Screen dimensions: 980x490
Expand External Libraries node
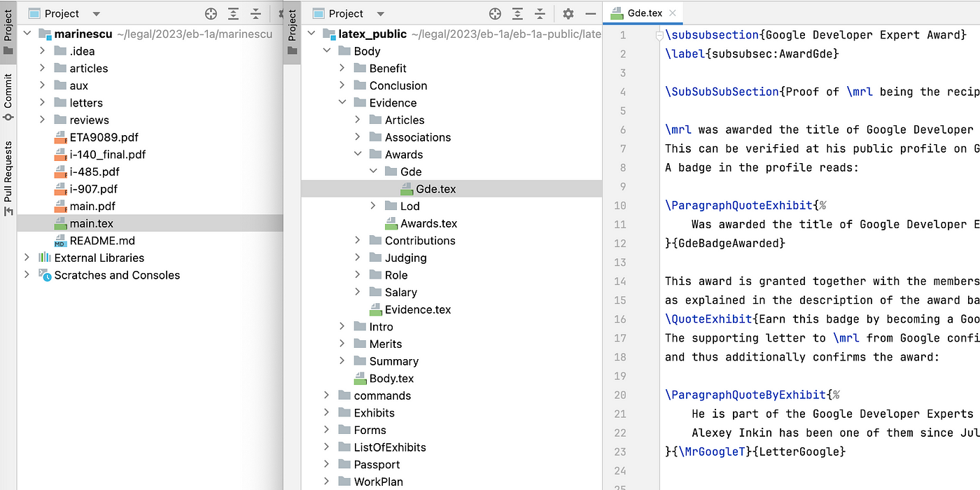click(27, 258)
